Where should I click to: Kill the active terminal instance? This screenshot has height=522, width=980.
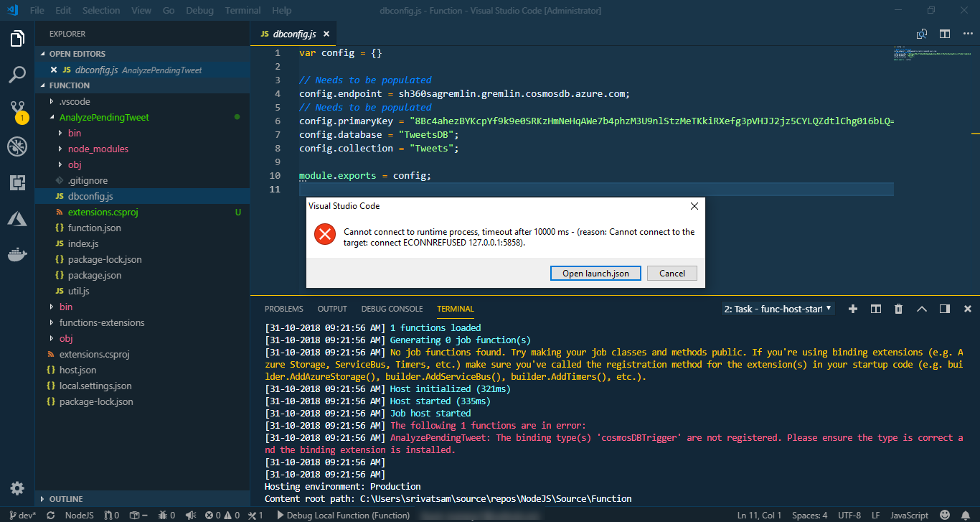coord(898,309)
